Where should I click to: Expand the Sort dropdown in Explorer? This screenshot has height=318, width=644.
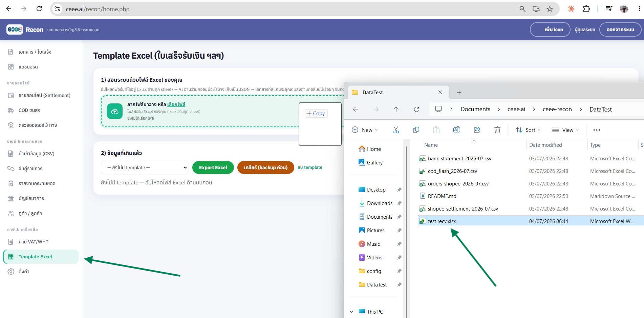(x=528, y=130)
